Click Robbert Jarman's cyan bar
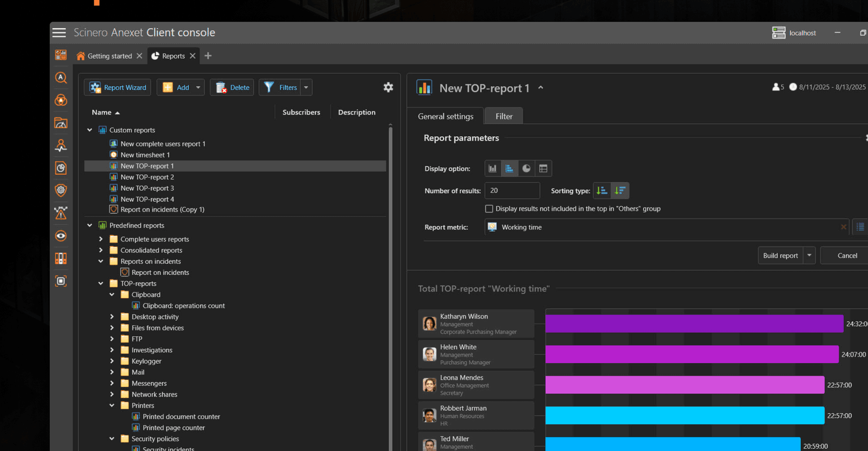The image size is (868, 451). 685,415
